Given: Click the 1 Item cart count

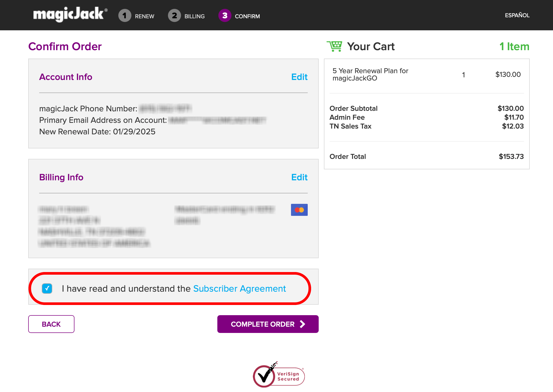Looking at the screenshot, I should pyautogui.click(x=514, y=47).
